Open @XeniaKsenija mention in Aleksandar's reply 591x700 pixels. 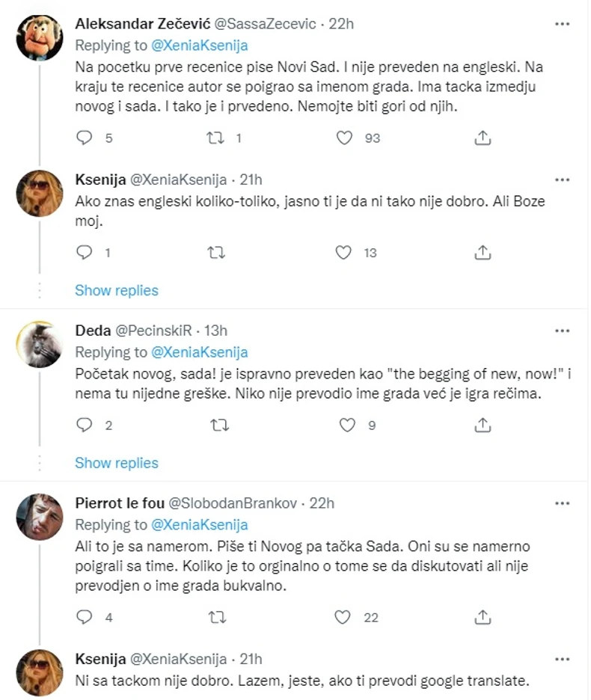pyautogui.click(x=199, y=45)
